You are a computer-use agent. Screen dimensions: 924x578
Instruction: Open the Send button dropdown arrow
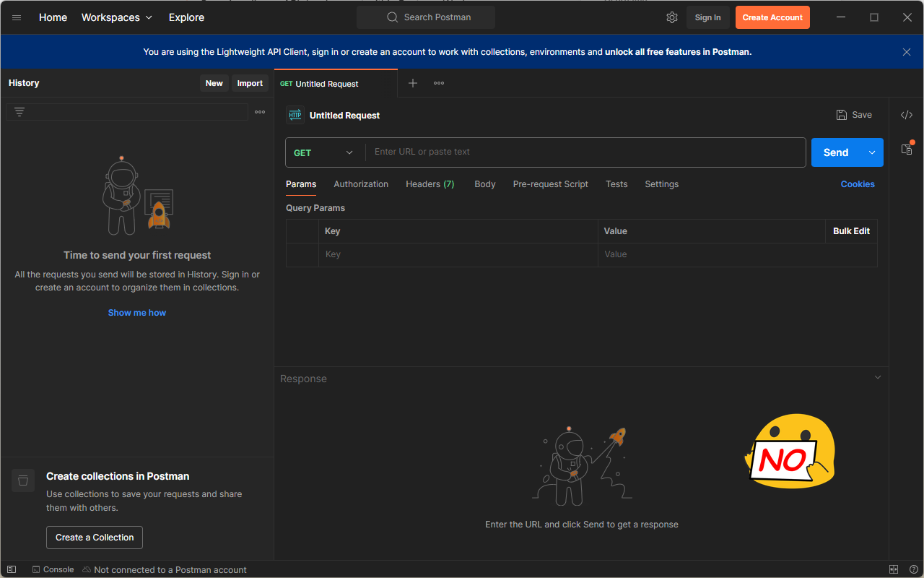872,152
